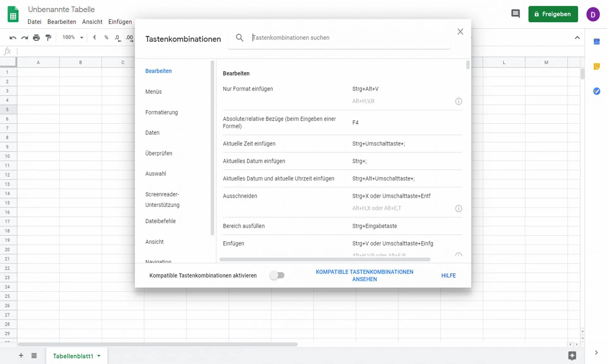Apply the euro currency format
Image resolution: width=607 pixels, height=364 pixels.
95,38
